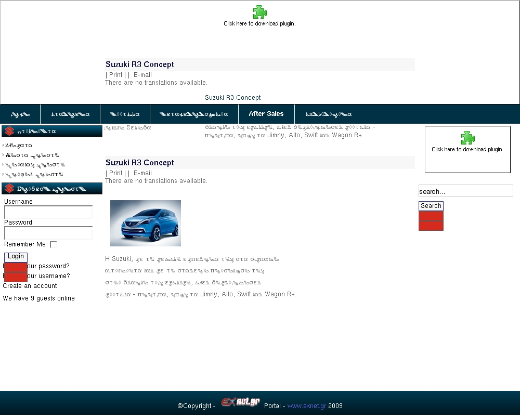
Task: Click the centered 'Suzuki R3 Concept' caption text
Action: pos(233,98)
